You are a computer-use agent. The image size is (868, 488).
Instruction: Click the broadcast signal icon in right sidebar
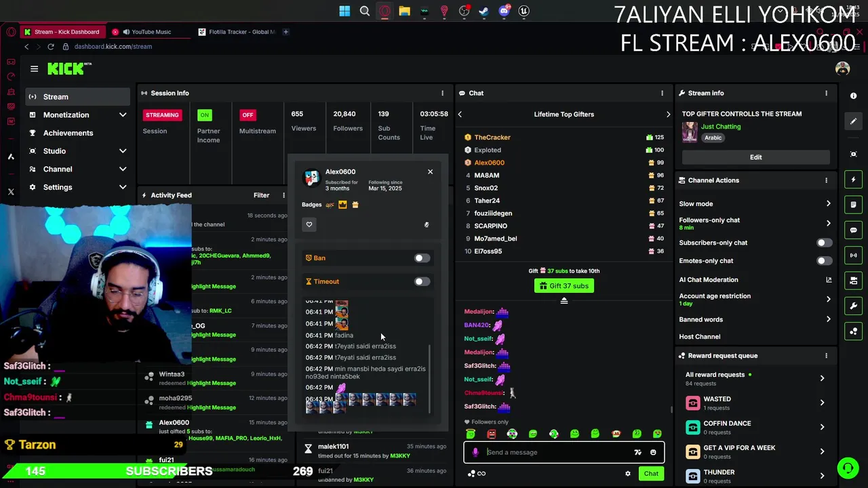coord(854,256)
